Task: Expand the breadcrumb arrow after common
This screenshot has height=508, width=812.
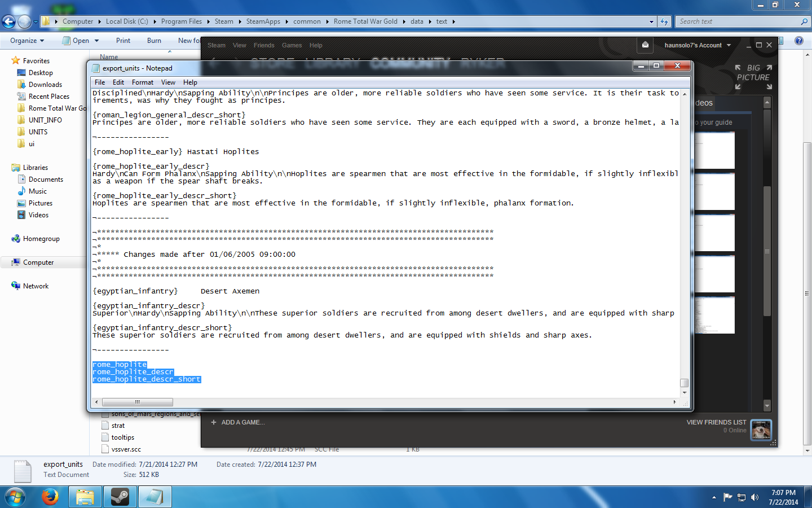Action: tap(327, 21)
